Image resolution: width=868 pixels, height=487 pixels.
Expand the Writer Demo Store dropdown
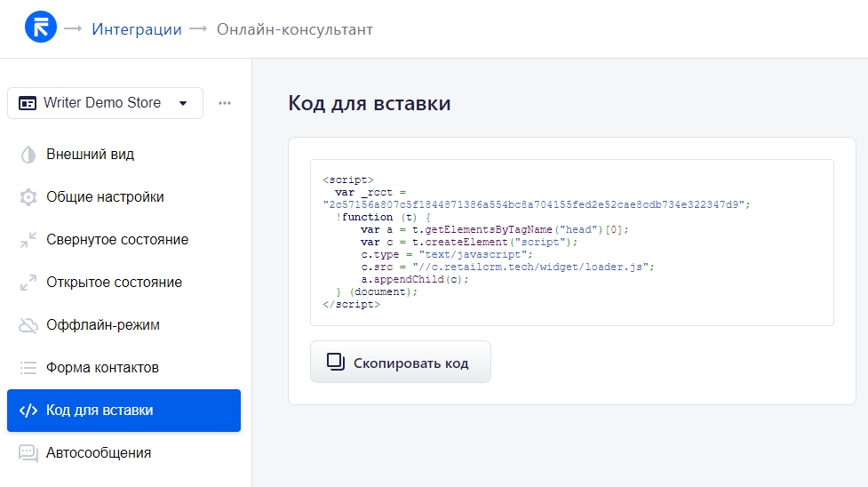click(102, 103)
